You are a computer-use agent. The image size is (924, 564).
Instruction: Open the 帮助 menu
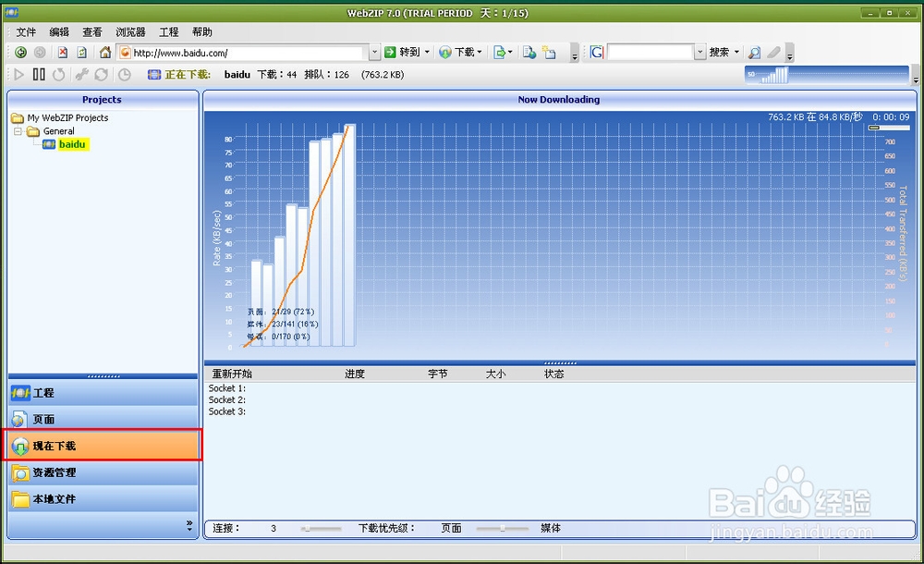point(202,31)
